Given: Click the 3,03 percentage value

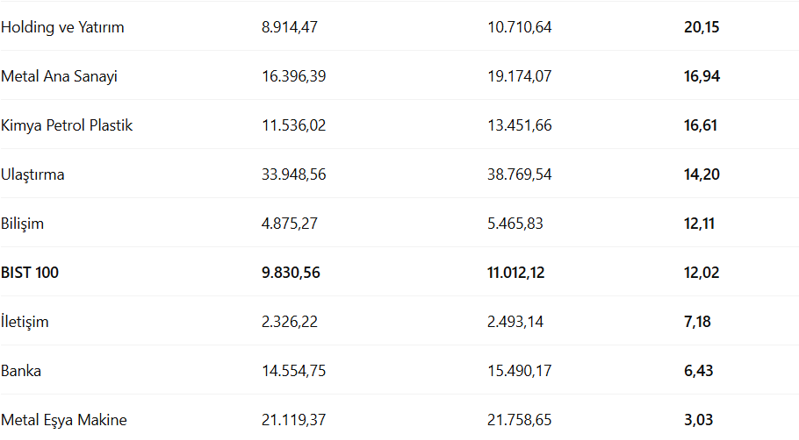Looking at the screenshot, I should tap(698, 420).
